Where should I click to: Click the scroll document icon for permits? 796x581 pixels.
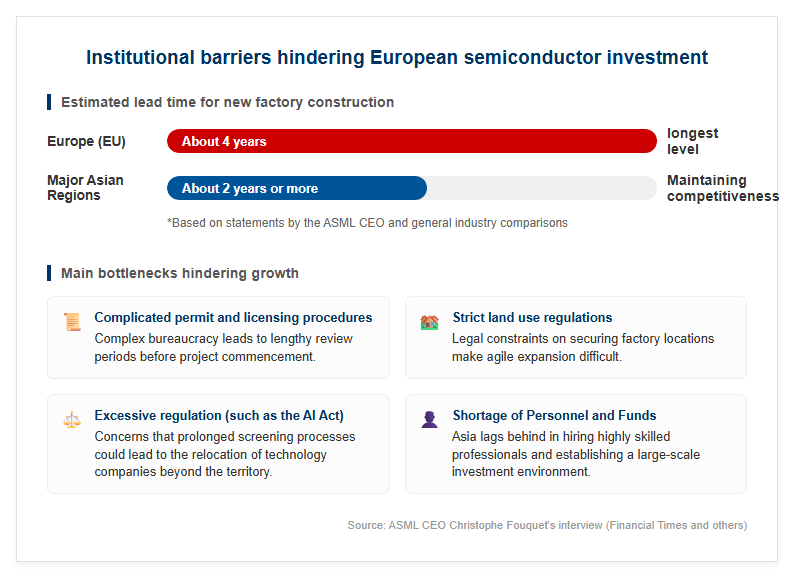click(x=72, y=322)
